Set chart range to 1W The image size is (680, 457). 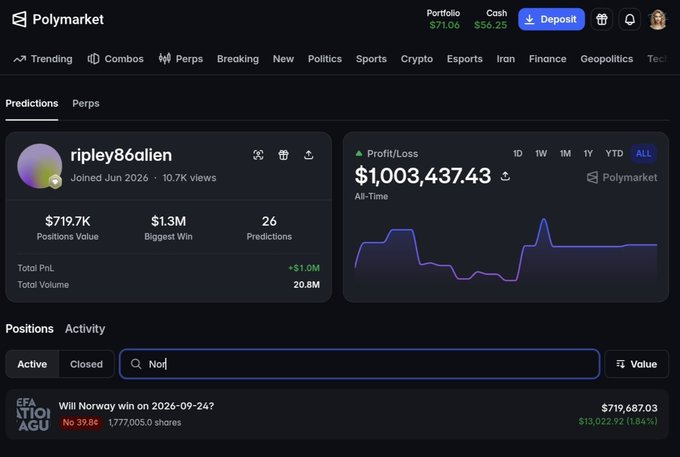541,153
